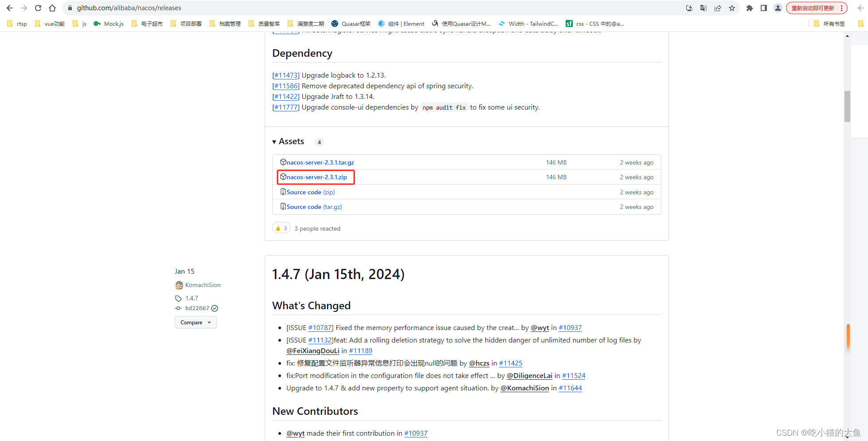Collapse the Assets section

coord(288,142)
